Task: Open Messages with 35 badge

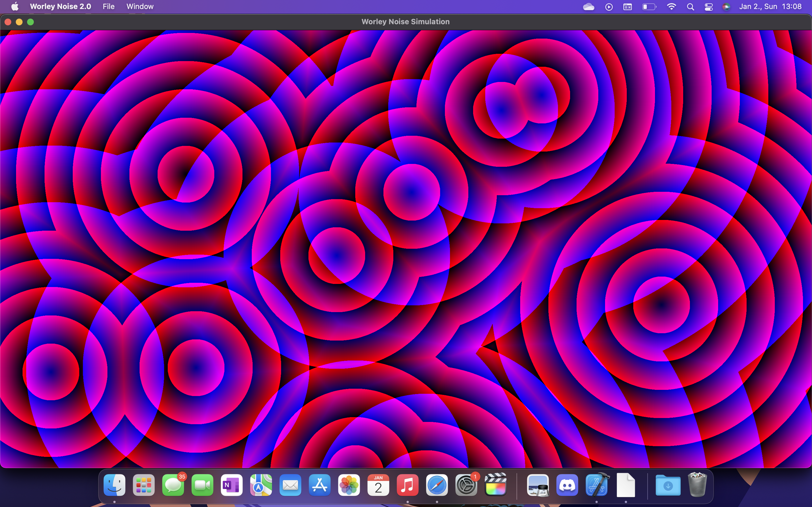Action: [173, 485]
